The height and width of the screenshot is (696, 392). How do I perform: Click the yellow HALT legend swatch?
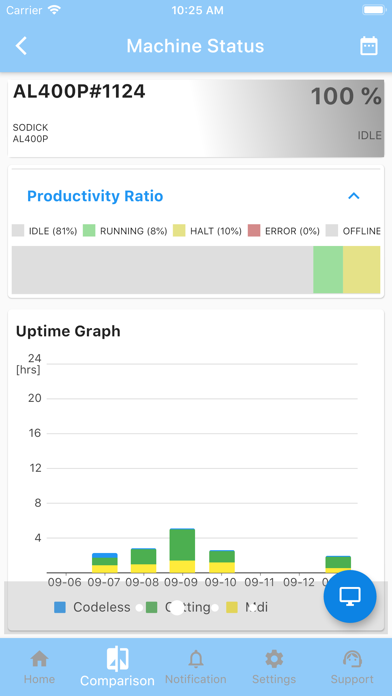[179, 231]
